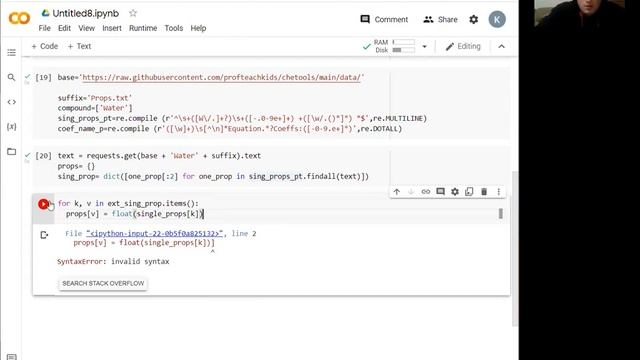This screenshot has height=360, width=640.
Task: Switch the Editing mode button
Action: [463, 47]
